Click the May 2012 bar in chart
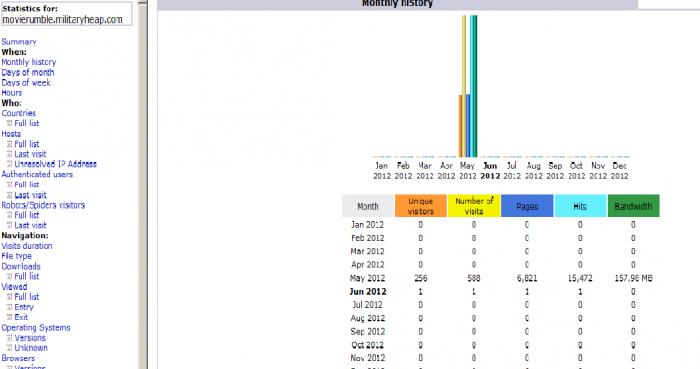Image resolution: width=700 pixels, height=369 pixels. (x=468, y=86)
